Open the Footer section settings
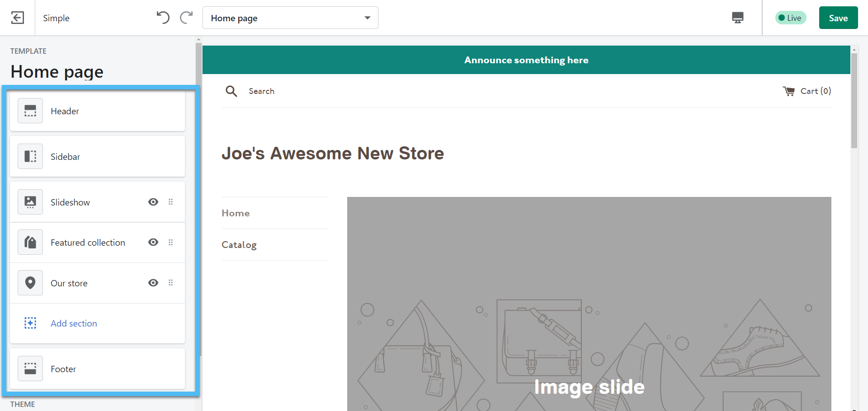 point(97,369)
